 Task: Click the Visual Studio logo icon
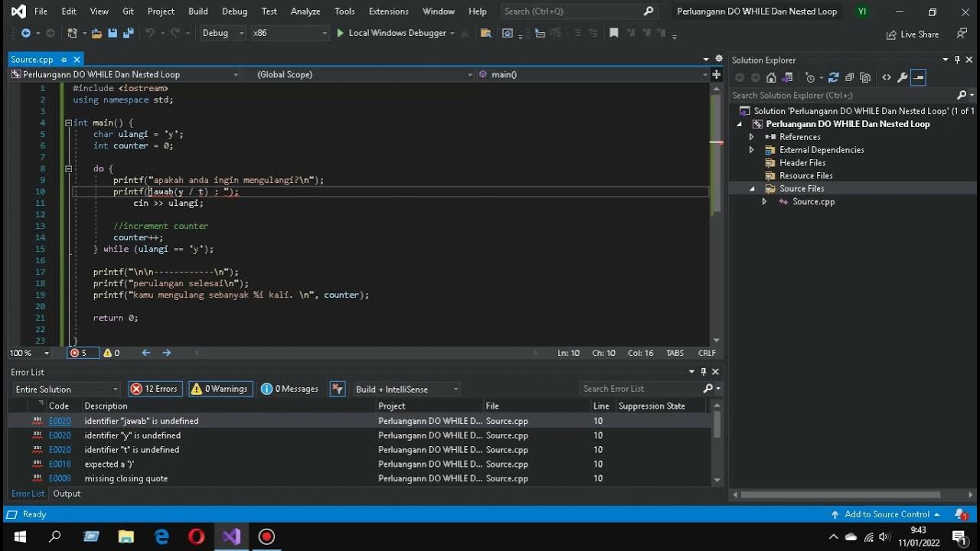click(x=18, y=11)
